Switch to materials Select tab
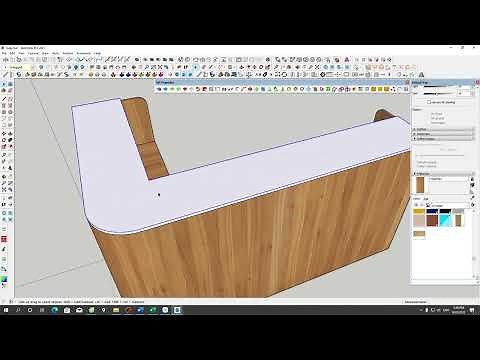 click(x=417, y=199)
